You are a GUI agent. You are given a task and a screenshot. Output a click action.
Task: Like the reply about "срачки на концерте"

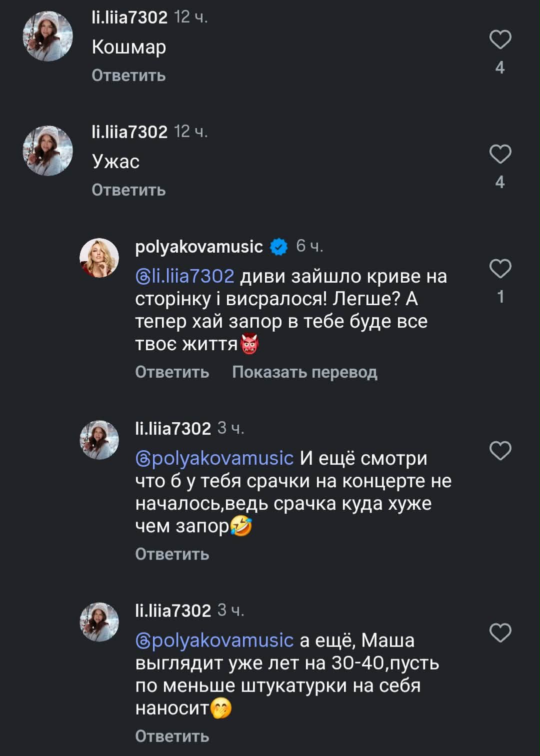500,451
